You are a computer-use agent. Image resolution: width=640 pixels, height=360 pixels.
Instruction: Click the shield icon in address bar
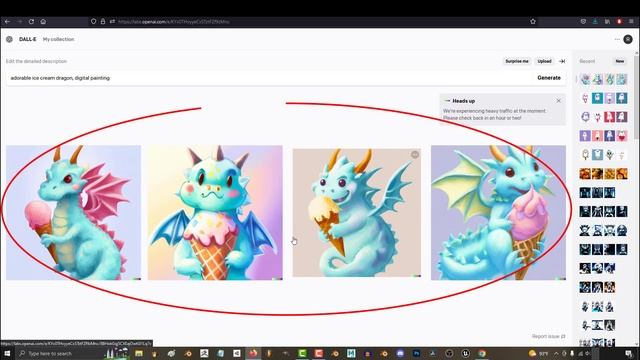(x=93, y=22)
